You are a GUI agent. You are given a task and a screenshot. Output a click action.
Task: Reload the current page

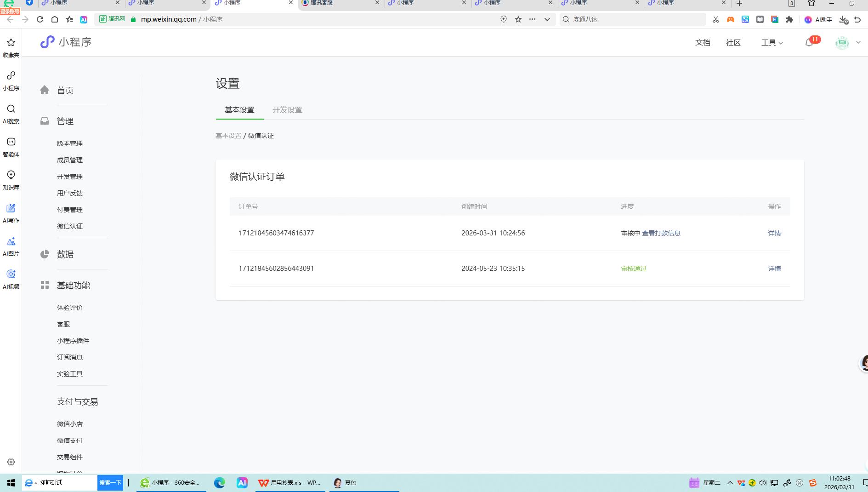click(x=40, y=19)
